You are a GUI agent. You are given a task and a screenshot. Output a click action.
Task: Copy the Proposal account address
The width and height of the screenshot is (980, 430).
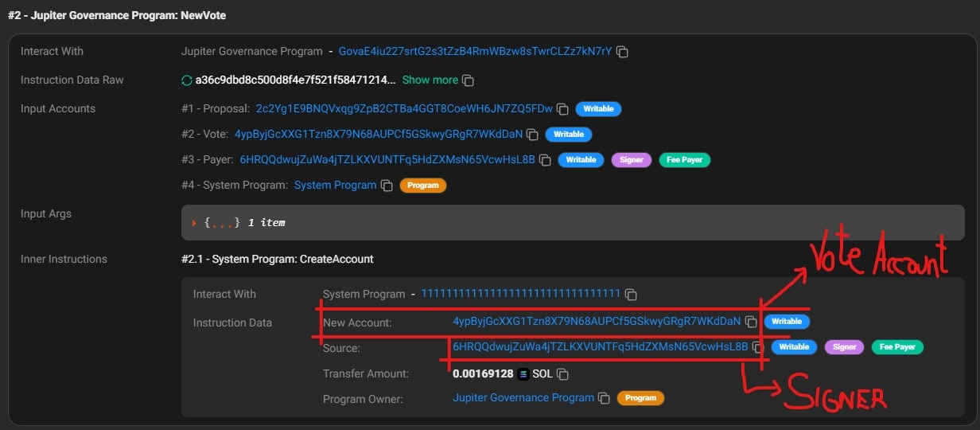562,109
